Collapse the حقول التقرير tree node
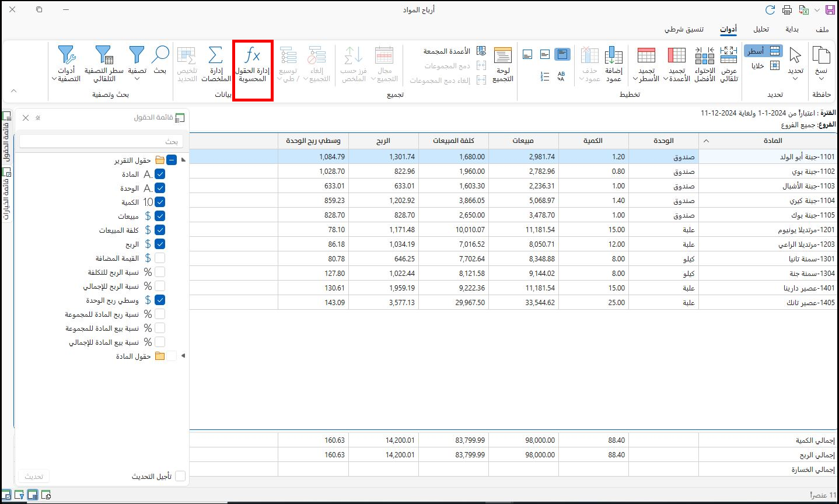Screen dimensions: 839x504 click(184, 160)
